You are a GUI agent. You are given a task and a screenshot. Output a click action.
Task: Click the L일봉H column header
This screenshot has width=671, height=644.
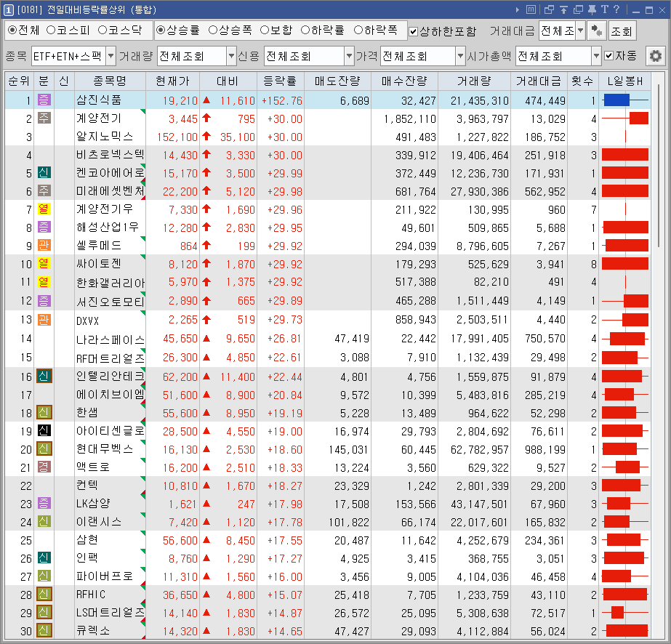pyautogui.click(x=625, y=81)
